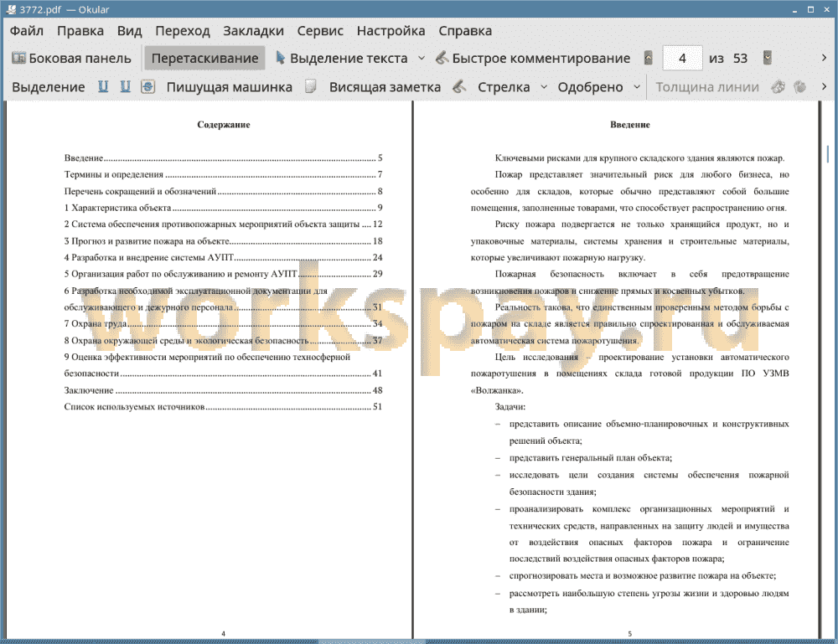The width and height of the screenshot is (838, 644).
Task: Click the Введение heading on right page
Action: [x=630, y=125]
